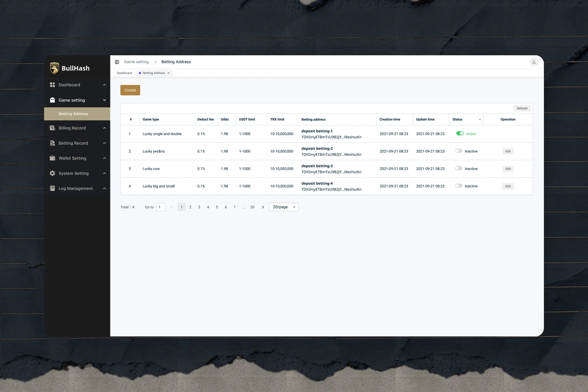Screen dimensions: 588x392
Task: Collapse the Game setting menu chevron
Action: click(x=104, y=100)
